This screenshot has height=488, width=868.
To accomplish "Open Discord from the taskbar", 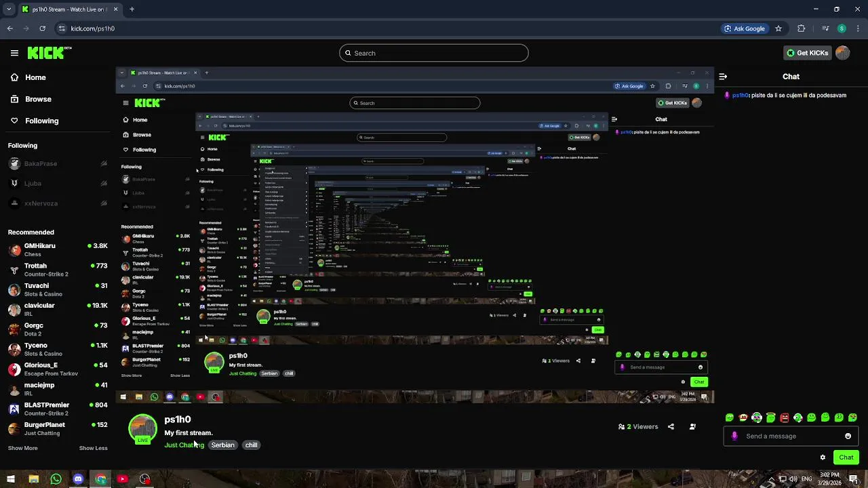I will (x=78, y=479).
